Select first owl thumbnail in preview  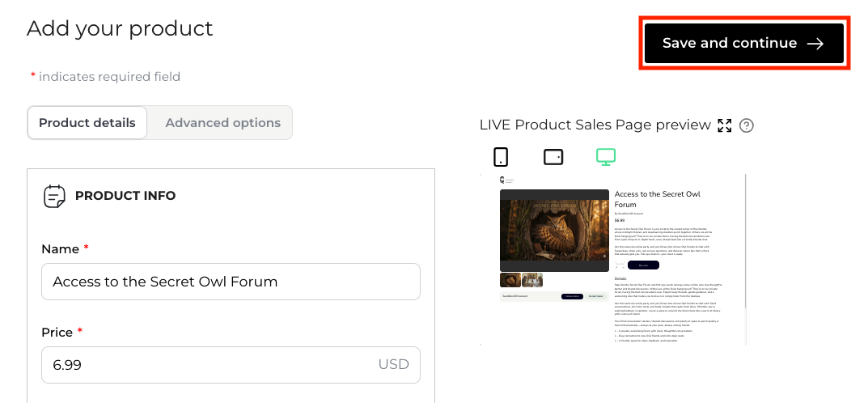[x=510, y=280]
